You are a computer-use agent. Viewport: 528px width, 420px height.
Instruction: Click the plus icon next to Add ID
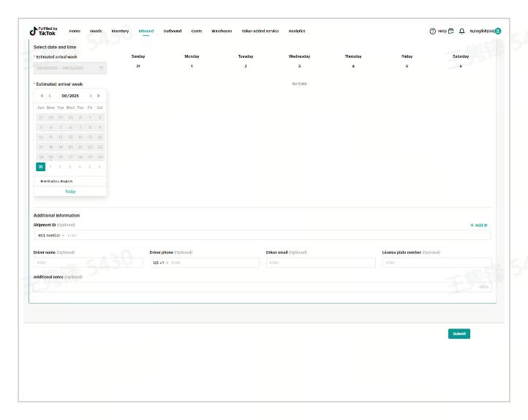472,225
